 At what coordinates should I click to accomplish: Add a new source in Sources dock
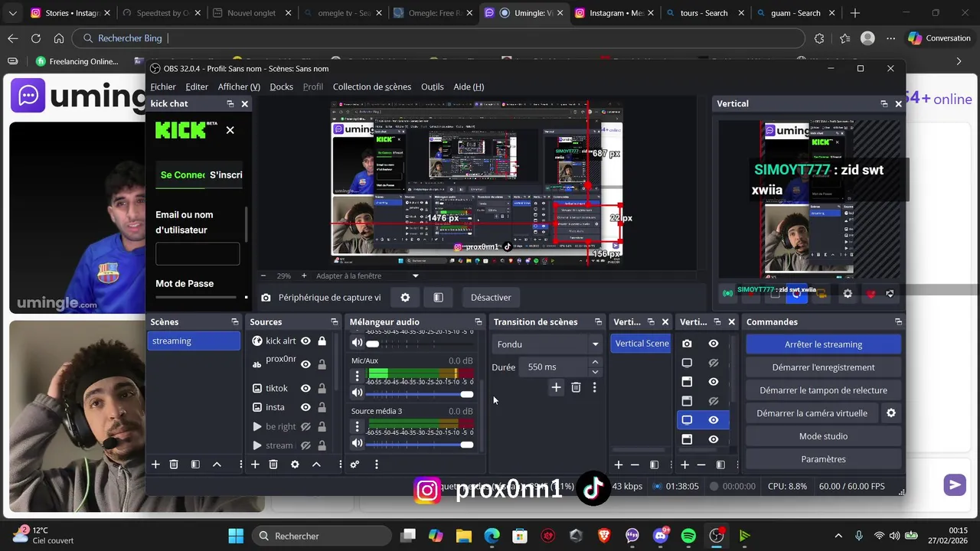(x=255, y=465)
